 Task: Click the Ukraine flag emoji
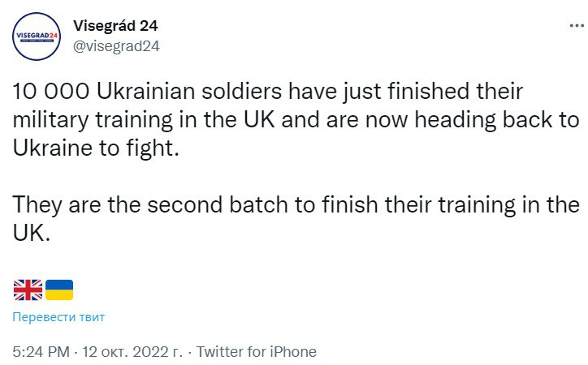tap(58, 289)
